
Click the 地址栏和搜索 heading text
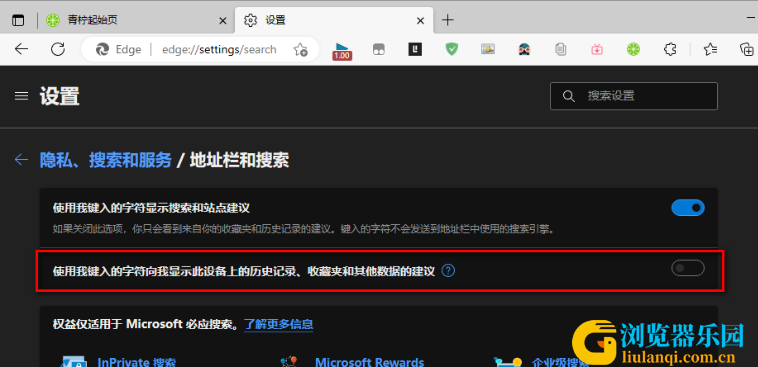239,160
